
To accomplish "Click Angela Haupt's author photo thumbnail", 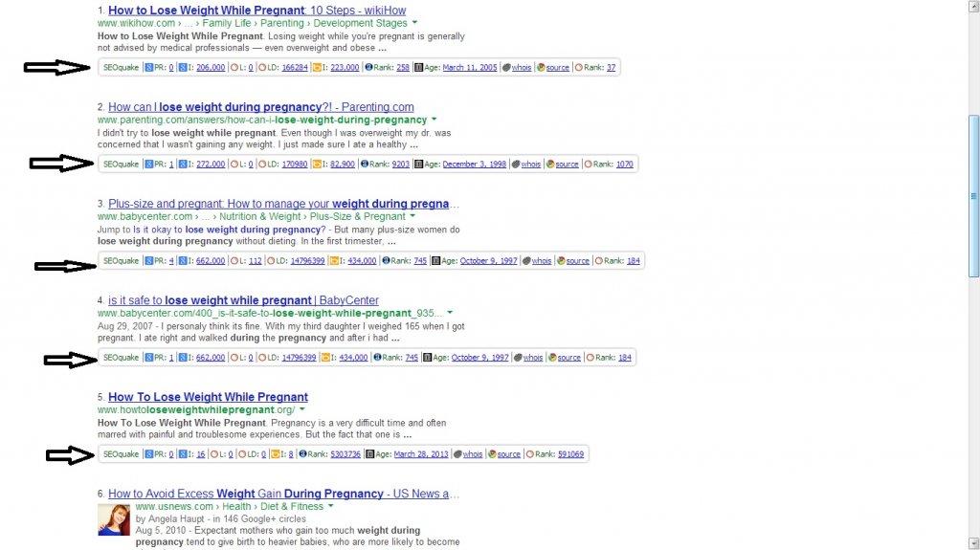I will [114, 520].
